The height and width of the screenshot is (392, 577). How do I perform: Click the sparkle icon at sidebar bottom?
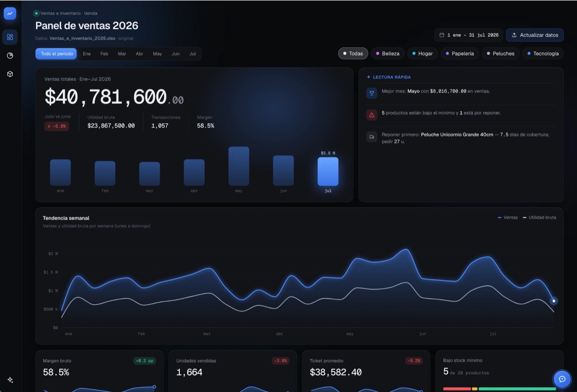[10, 380]
